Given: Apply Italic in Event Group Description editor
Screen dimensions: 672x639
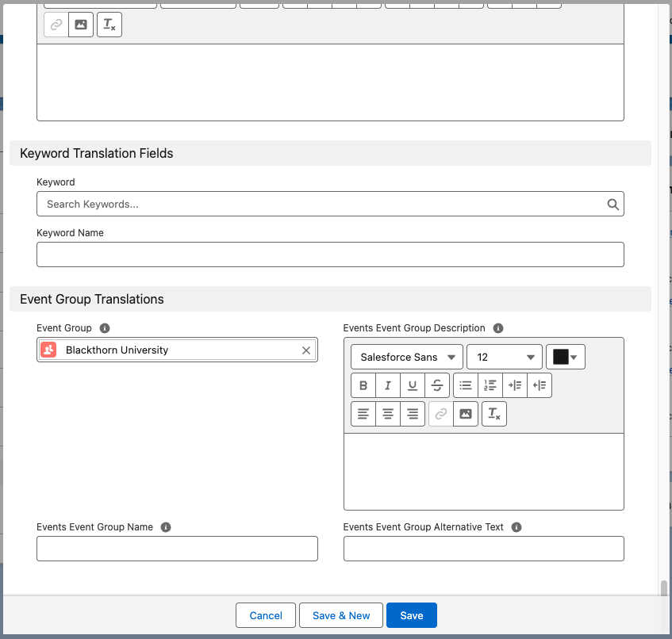Looking at the screenshot, I should click(x=388, y=386).
